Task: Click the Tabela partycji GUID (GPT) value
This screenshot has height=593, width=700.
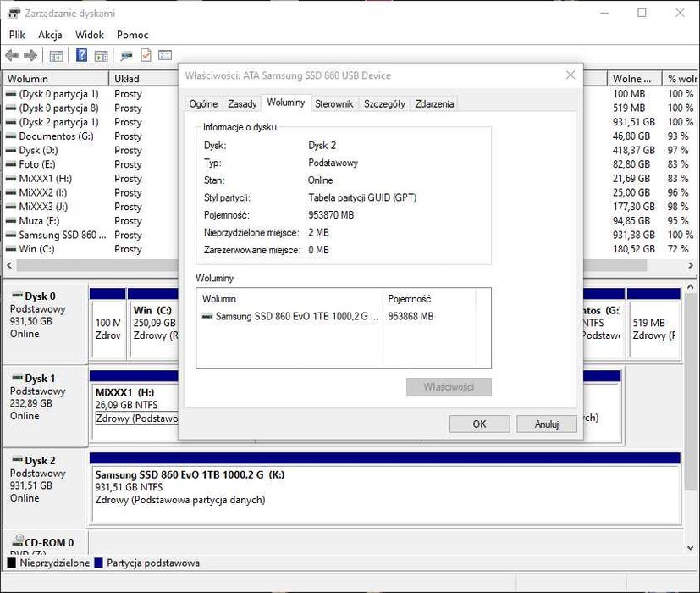Action: click(362, 197)
